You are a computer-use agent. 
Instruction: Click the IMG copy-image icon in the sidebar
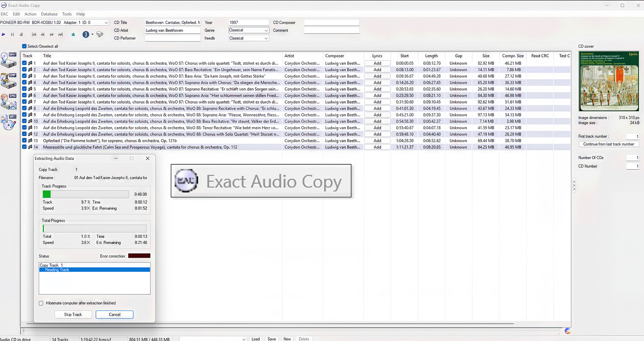[x=9, y=101]
